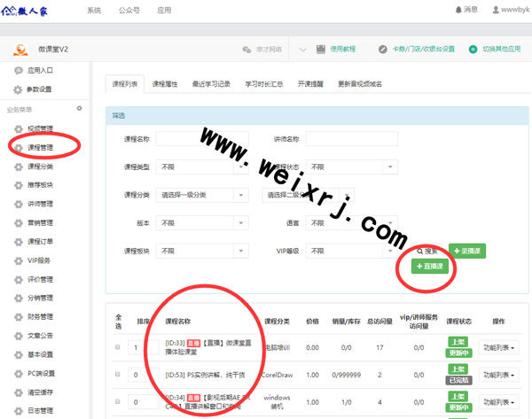Click the gear icon next to 课程订单

click(x=19, y=242)
